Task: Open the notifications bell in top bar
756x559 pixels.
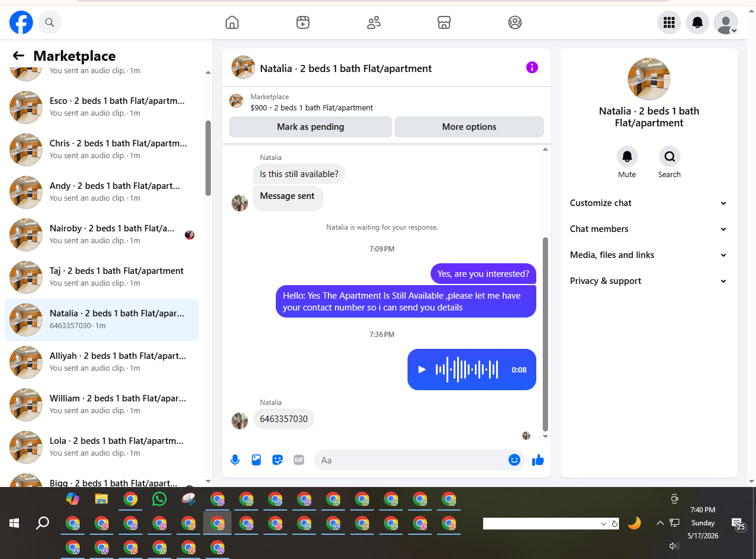Action: (x=698, y=22)
